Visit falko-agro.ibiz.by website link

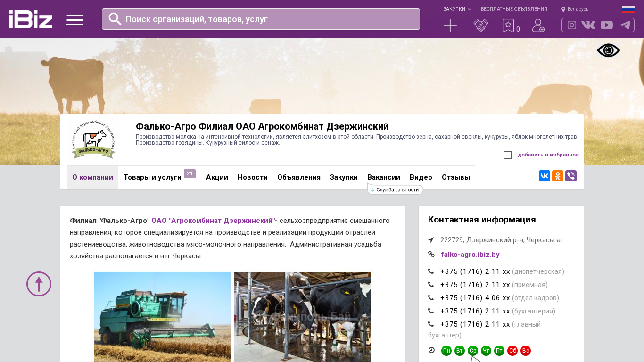coord(470,255)
